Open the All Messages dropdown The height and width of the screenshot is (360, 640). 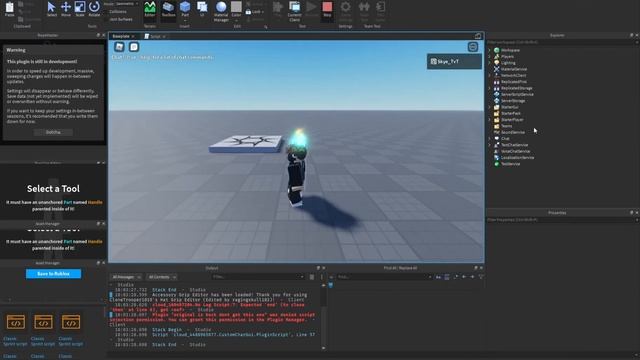pos(127,277)
